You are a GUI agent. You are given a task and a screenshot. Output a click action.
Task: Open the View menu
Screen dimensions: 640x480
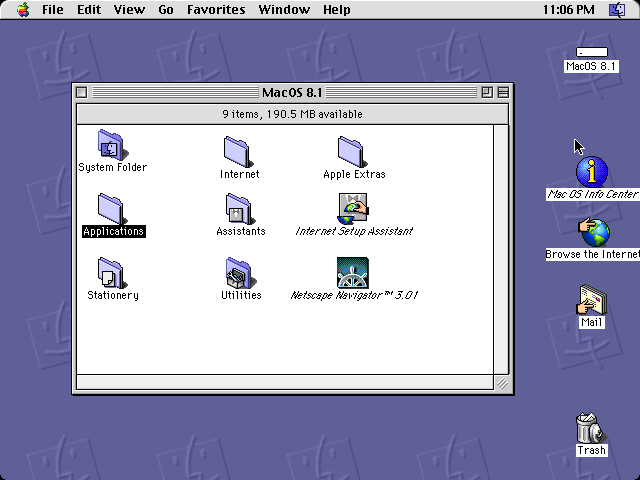click(129, 9)
